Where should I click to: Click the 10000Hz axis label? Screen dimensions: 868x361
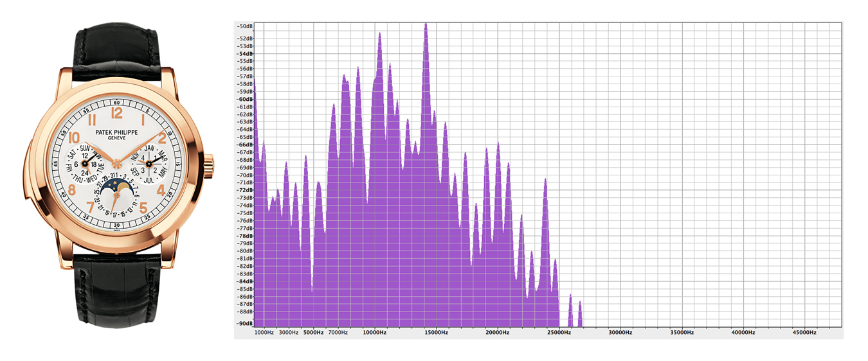(374, 333)
